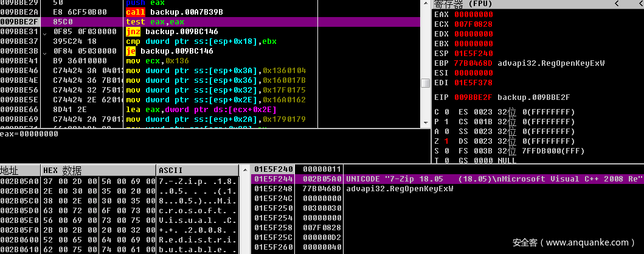The image size is (644, 254).
Task: Click the ESI register value
Action: click(x=474, y=73)
